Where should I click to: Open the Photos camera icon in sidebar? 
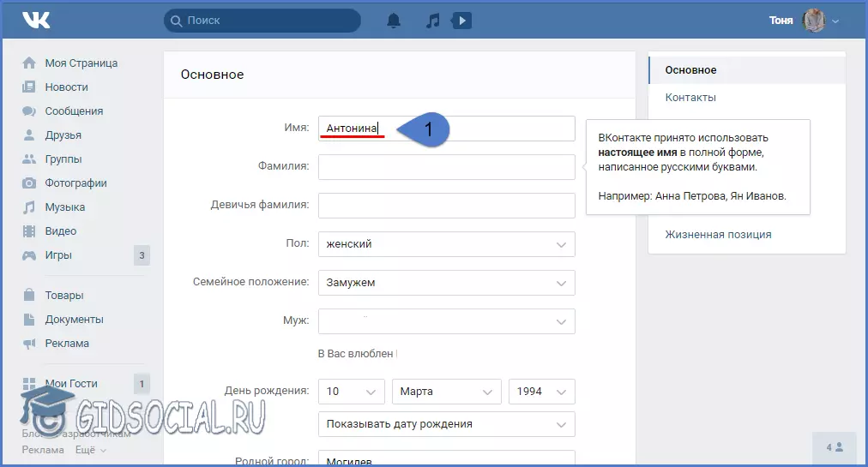29,183
